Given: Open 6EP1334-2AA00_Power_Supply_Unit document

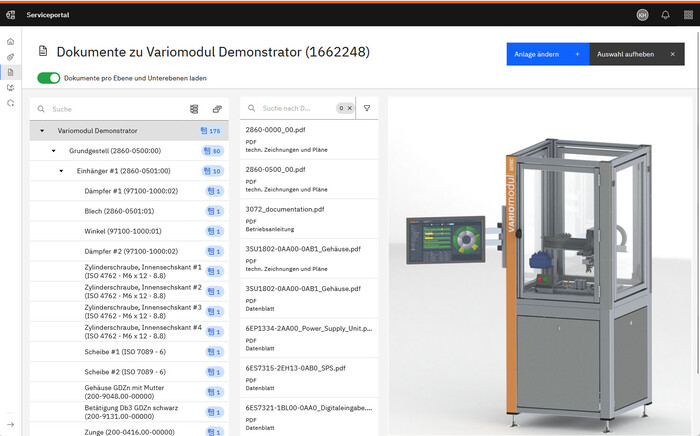Looking at the screenshot, I should (309, 338).
